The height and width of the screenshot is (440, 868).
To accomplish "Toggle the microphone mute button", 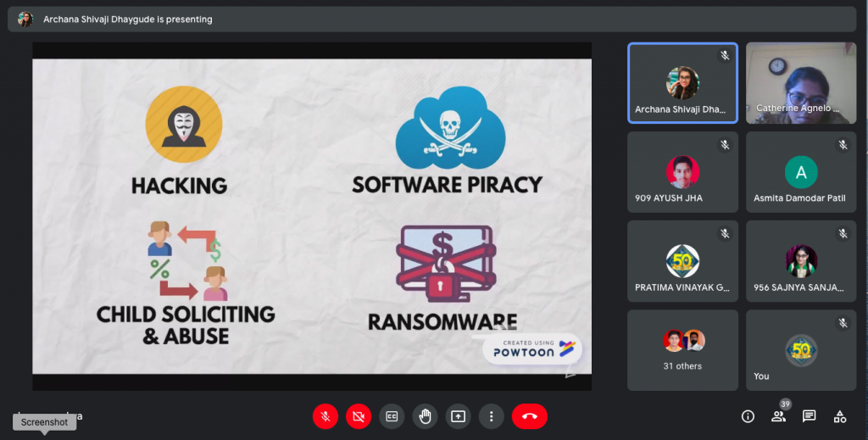I will 325,416.
